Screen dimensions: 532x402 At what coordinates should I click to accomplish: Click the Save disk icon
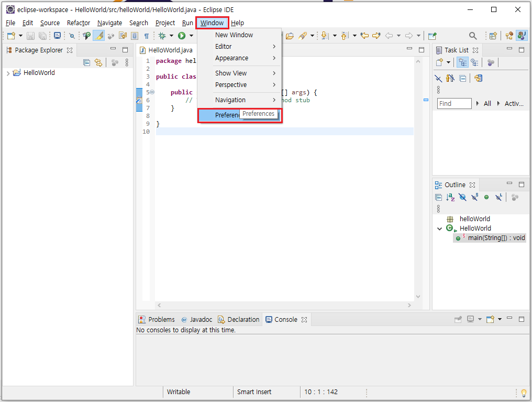pos(30,36)
